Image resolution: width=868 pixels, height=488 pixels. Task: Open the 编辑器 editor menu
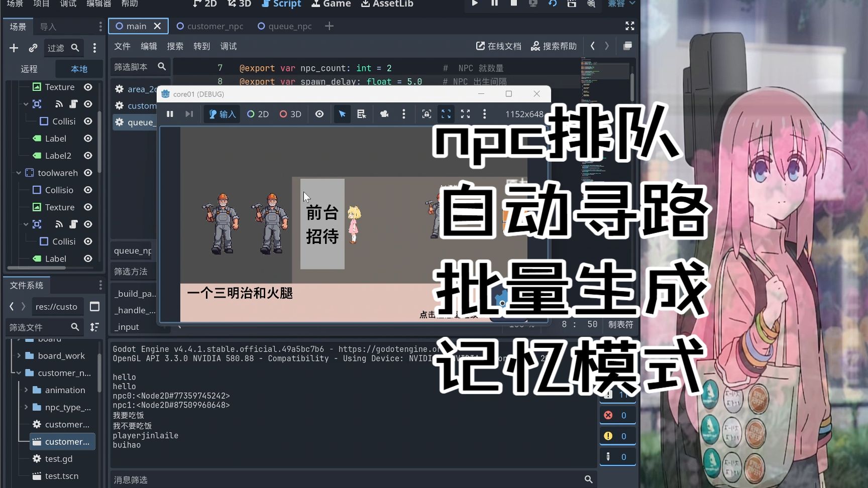click(x=99, y=4)
